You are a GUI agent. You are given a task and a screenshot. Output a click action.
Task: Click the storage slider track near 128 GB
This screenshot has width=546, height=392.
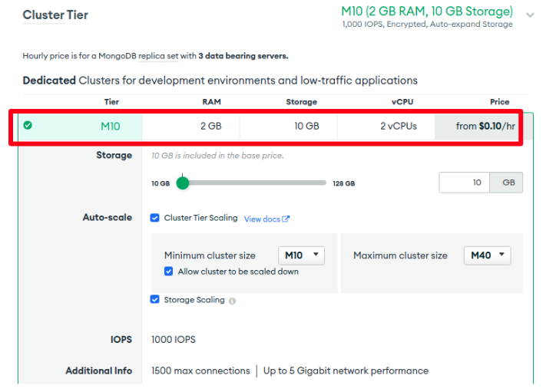pos(322,183)
